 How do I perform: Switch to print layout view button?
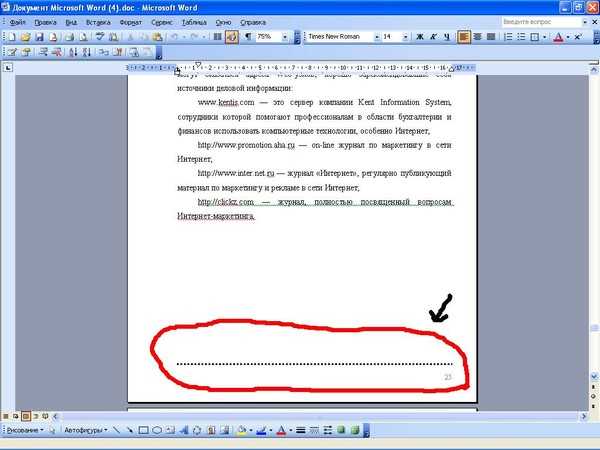[26, 416]
